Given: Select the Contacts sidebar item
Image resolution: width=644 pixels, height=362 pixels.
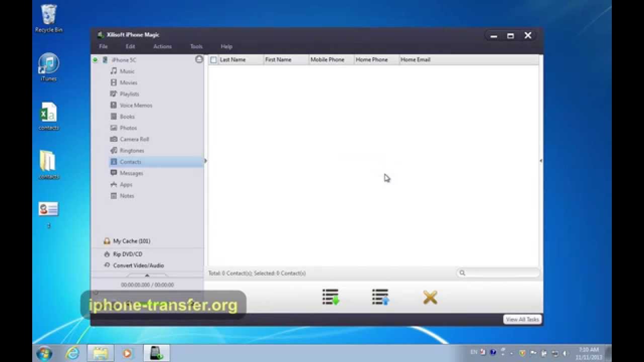Looking at the screenshot, I should (156, 162).
